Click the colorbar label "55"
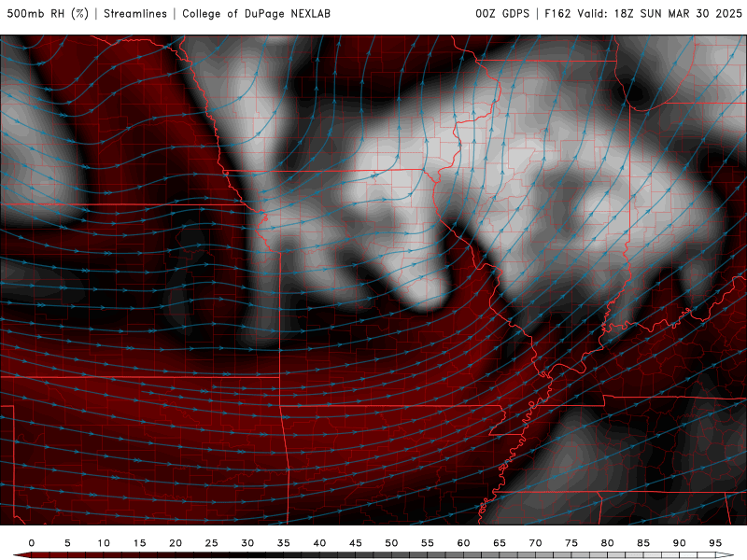This screenshot has height=560, width=747. (428, 543)
